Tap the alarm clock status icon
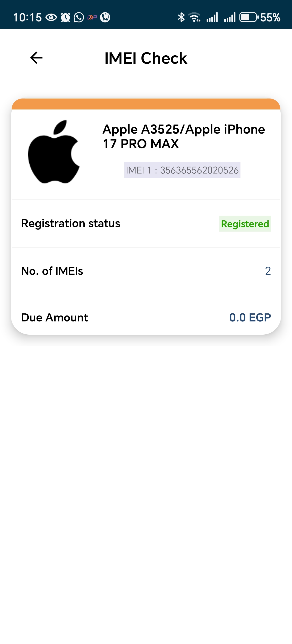The image size is (292, 644). tap(66, 17)
